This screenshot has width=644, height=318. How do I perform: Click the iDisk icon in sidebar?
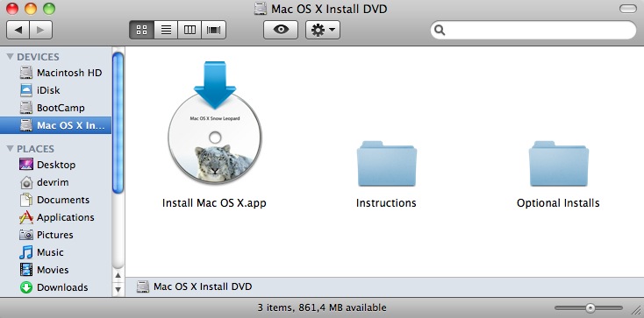(x=26, y=90)
